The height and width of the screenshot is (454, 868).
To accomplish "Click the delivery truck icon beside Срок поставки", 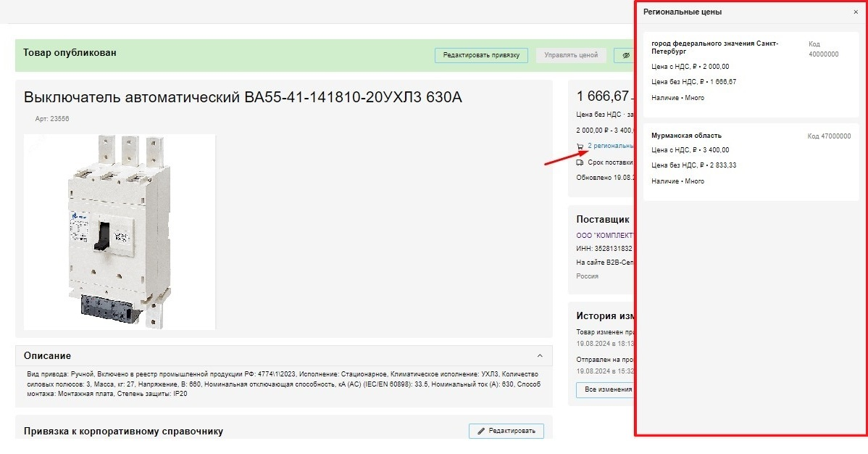I will click(x=580, y=162).
